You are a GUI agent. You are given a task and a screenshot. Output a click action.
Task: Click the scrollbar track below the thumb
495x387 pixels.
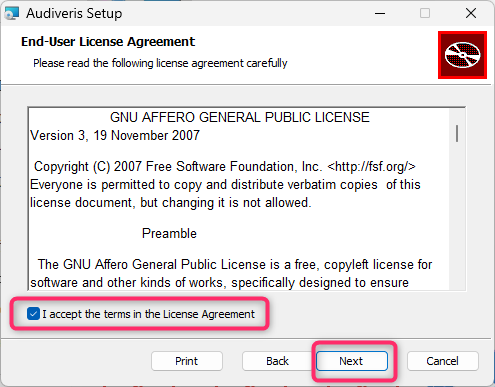pyautogui.click(x=457, y=217)
